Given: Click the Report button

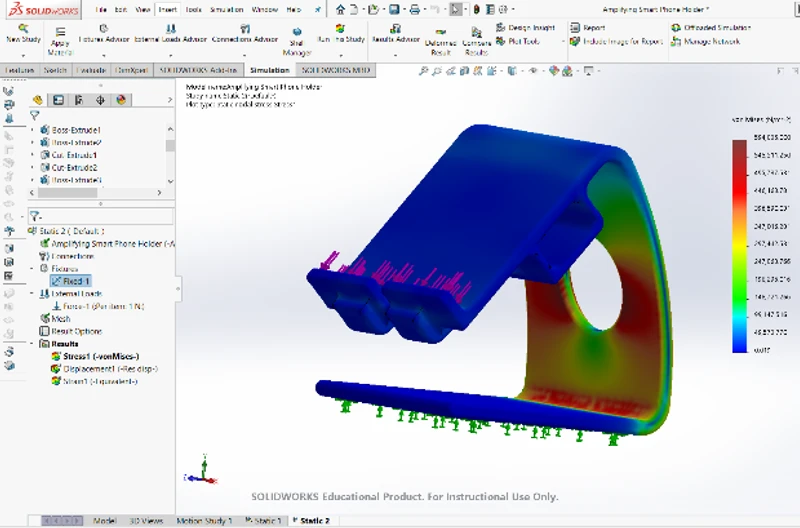Looking at the screenshot, I should point(587,28).
